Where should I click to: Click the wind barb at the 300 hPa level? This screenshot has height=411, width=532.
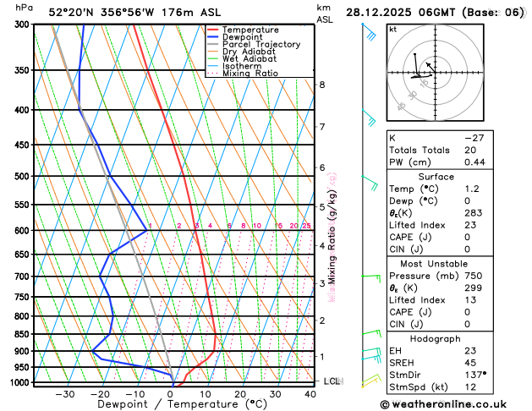point(369,32)
